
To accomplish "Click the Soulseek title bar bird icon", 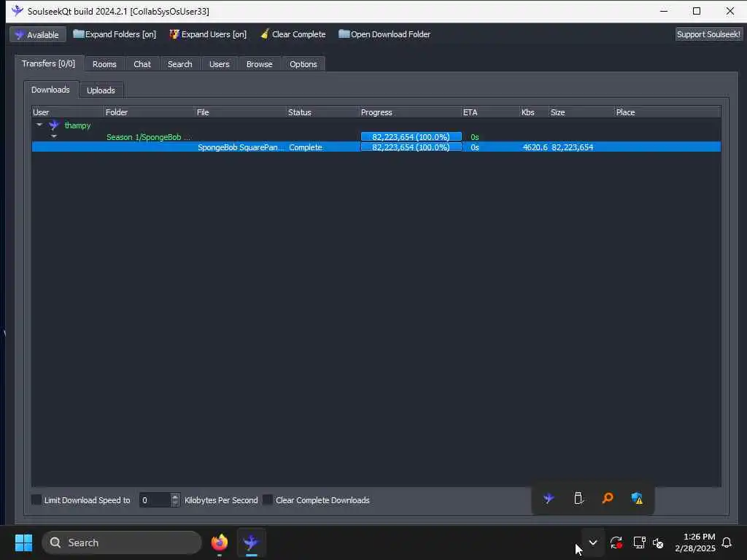I will tap(18, 10).
